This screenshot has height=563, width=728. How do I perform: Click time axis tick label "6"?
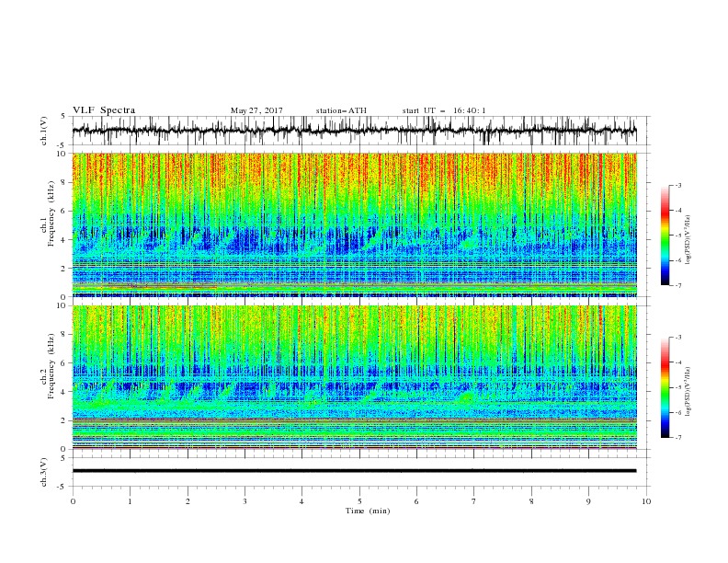(416, 501)
